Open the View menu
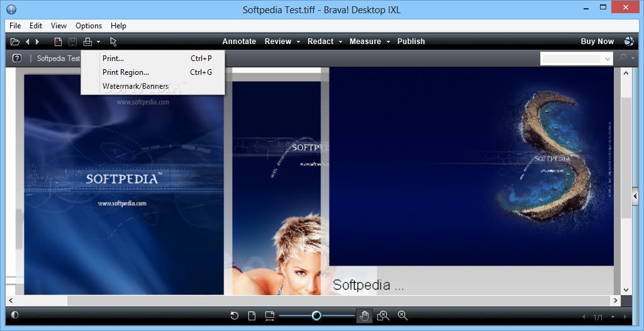The width and height of the screenshot is (644, 331). pyautogui.click(x=58, y=26)
